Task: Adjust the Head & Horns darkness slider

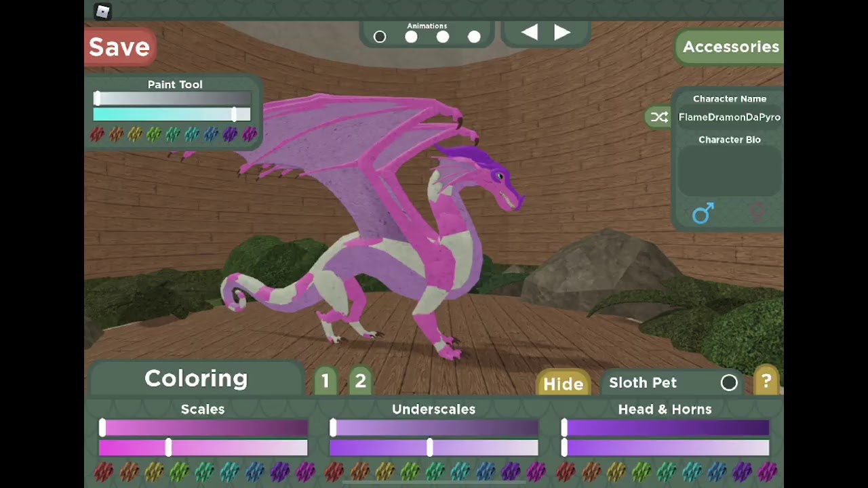Action: [665, 428]
